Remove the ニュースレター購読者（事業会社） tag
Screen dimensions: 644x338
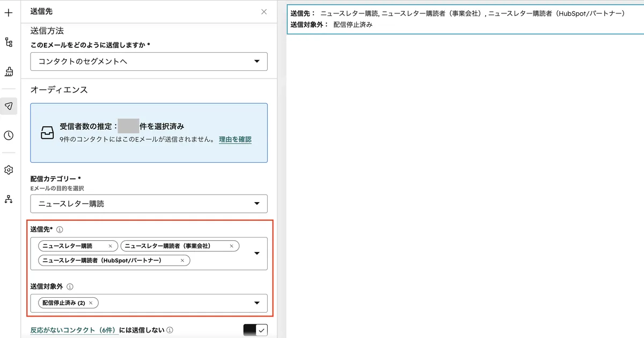(232, 246)
